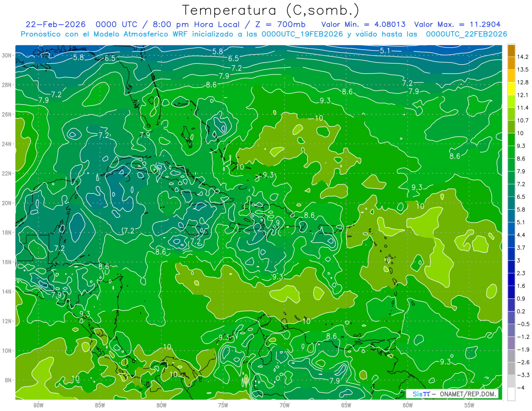
Task: Select the "Z = 700mb" pressure level text
Action: click(279, 24)
